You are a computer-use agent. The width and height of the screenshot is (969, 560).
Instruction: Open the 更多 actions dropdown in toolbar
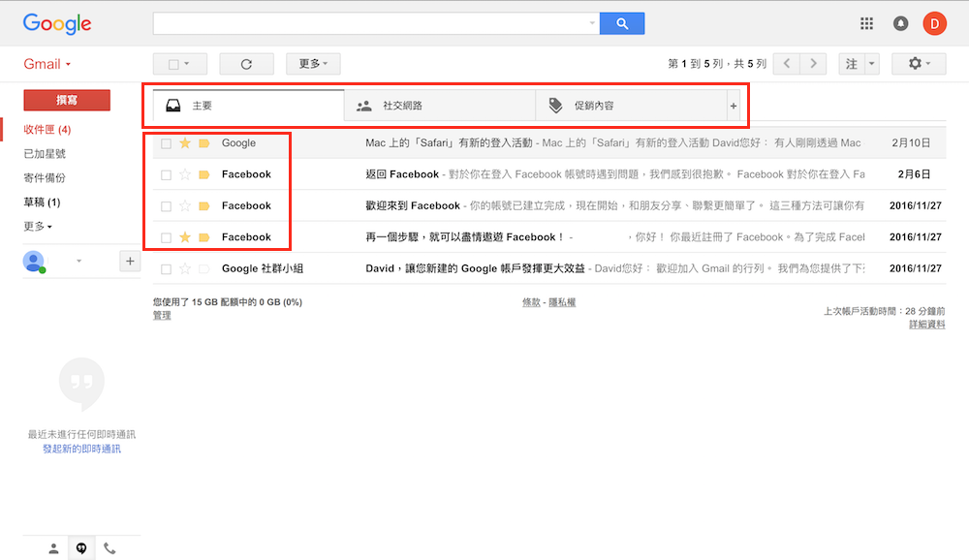tap(313, 64)
